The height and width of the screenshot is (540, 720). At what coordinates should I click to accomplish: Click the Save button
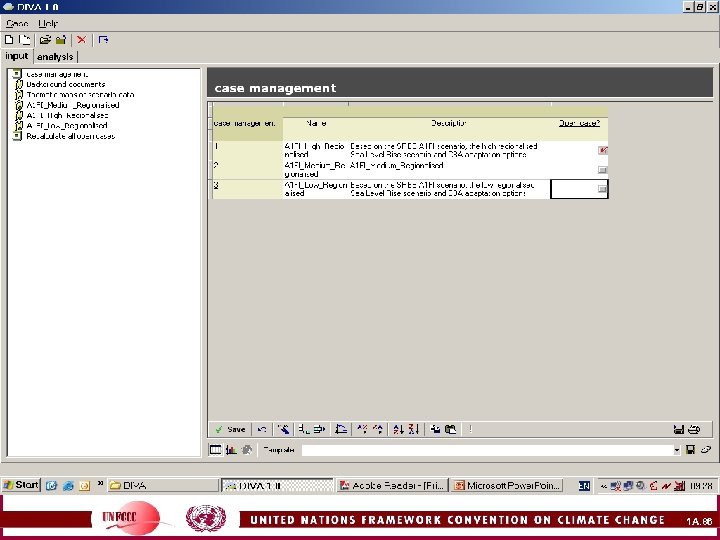(230, 429)
